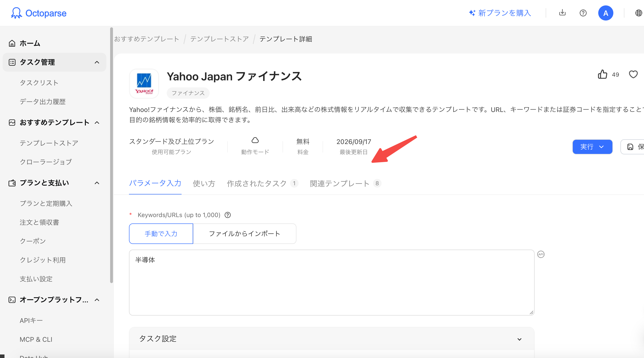
Task: Open the download icon in header
Action: (562, 12)
